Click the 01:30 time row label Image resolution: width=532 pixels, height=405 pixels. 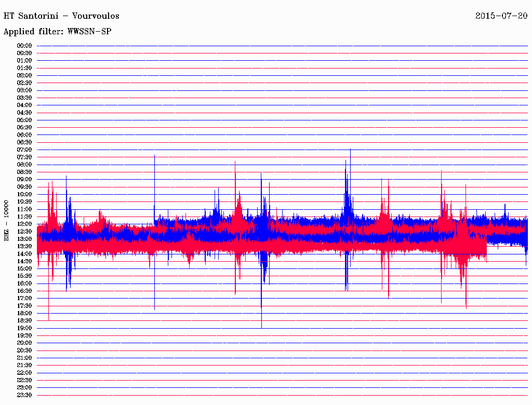(x=24, y=68)
